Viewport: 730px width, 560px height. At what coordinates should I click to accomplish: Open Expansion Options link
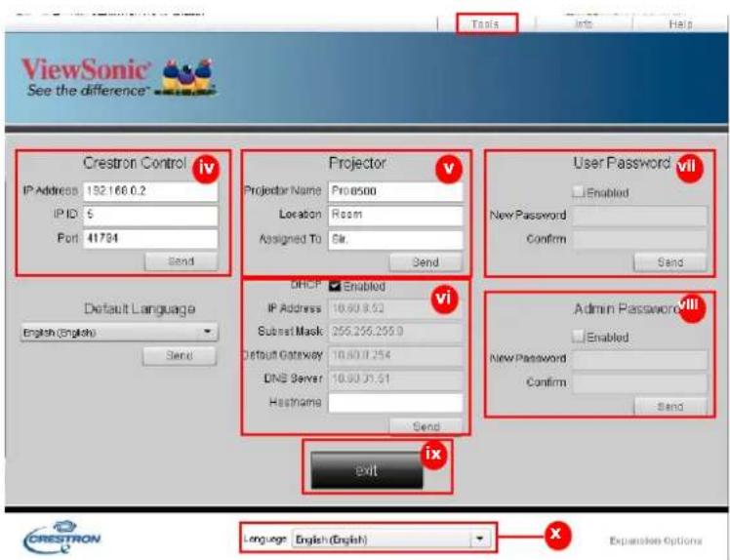click(656, 540)
